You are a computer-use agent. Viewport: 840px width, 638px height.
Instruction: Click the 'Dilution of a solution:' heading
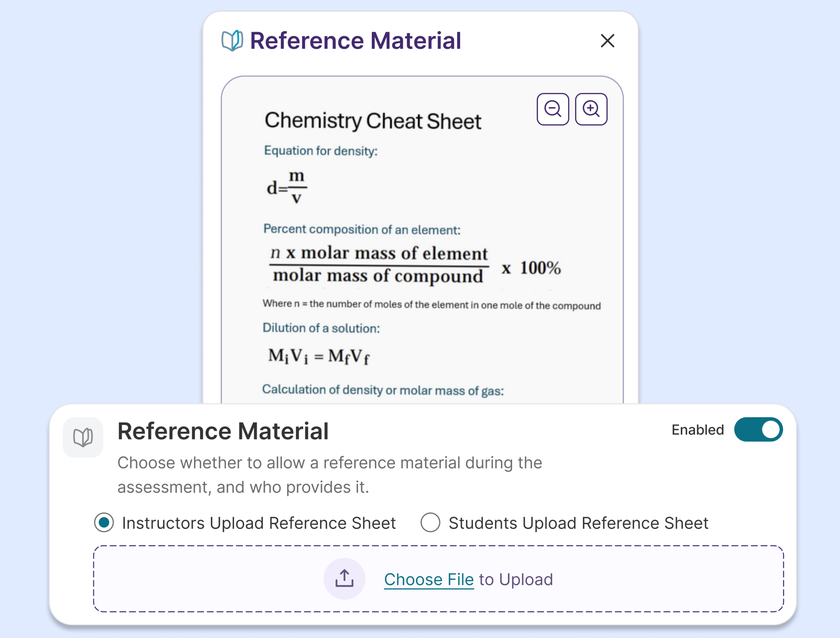point(321,328)
